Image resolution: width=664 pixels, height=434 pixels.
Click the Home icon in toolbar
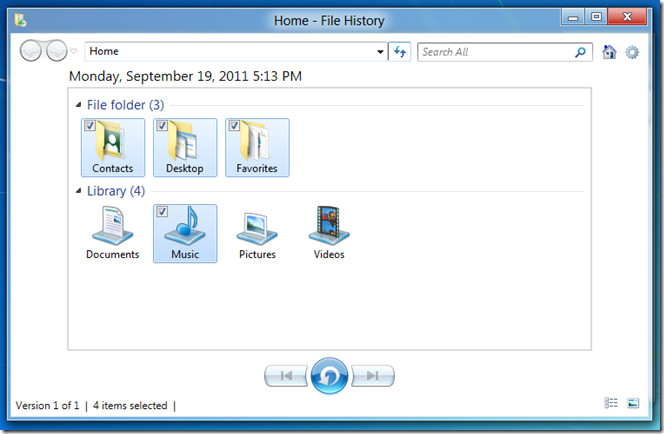tap(609, 52)
